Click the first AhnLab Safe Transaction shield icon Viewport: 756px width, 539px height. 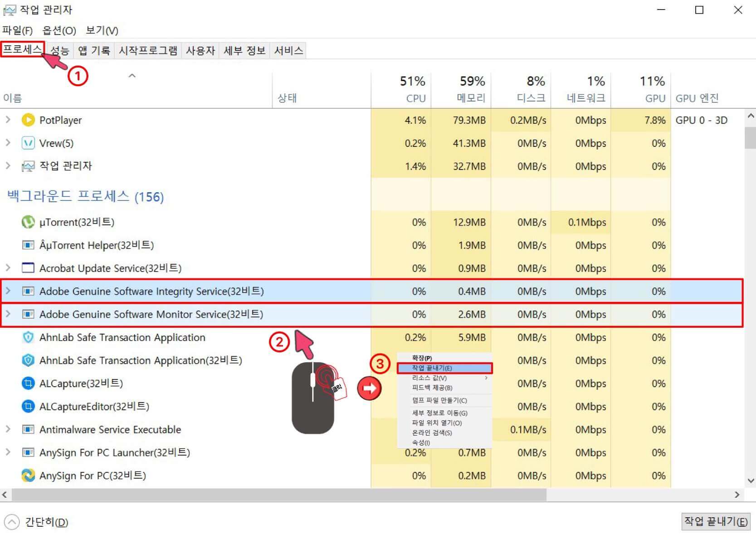point(28,337)
